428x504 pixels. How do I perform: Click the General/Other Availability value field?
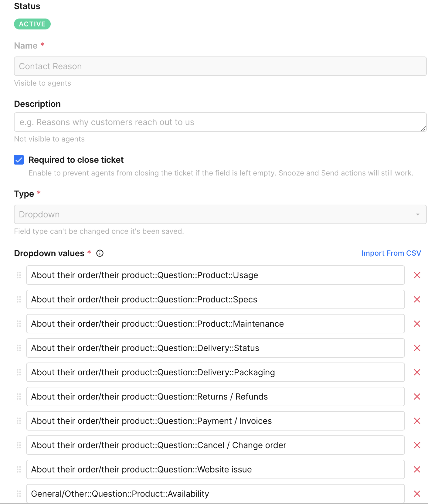coord(215,494)
